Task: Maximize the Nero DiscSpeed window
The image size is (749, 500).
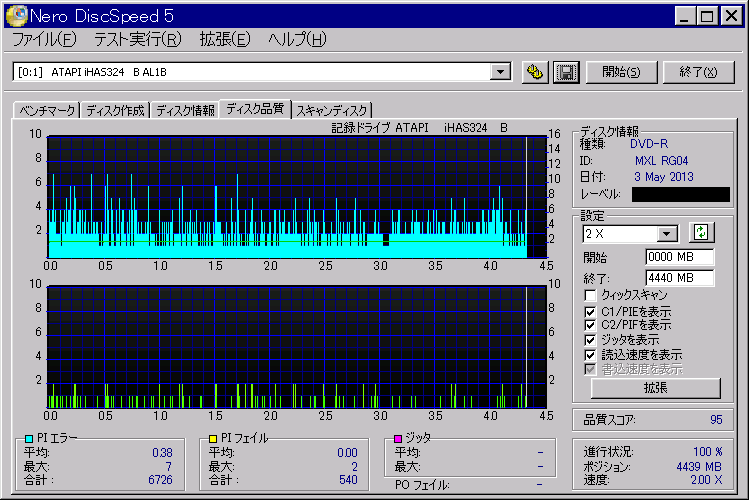Action: (707, 16)
